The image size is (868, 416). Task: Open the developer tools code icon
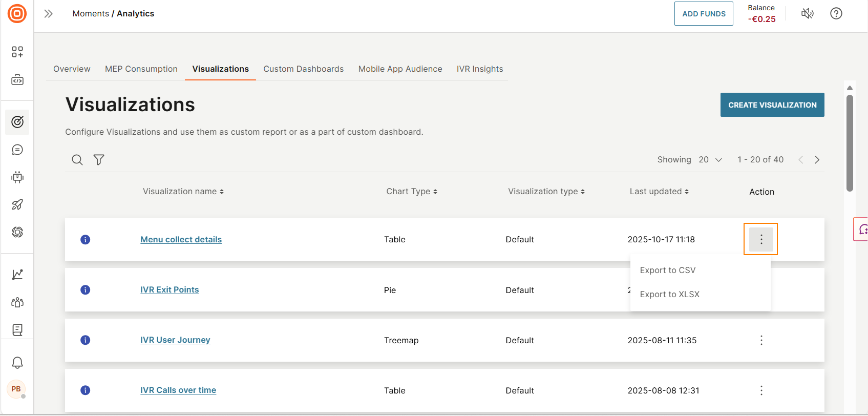tap(17, 80)
